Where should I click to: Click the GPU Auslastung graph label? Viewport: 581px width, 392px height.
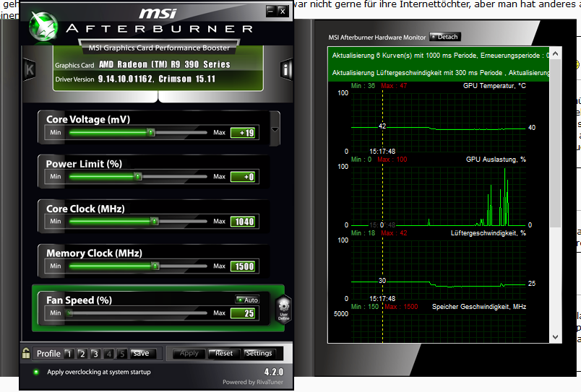[x=496, y=160]
